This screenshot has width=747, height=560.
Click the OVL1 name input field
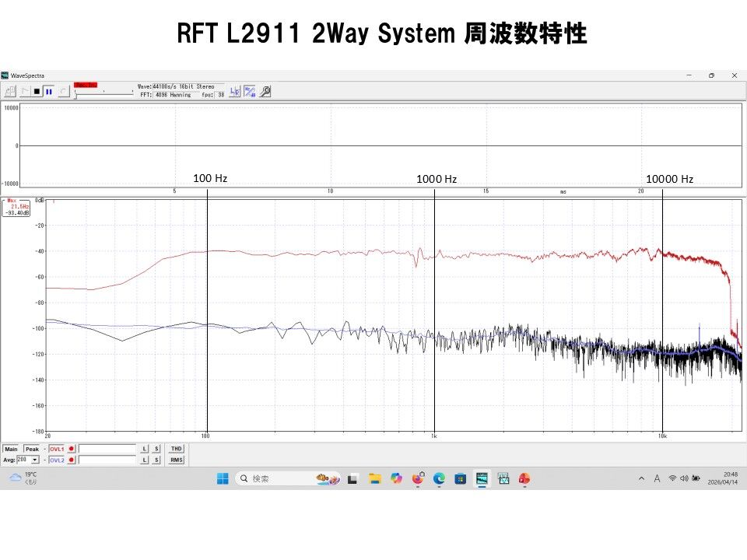click(107, 449)
